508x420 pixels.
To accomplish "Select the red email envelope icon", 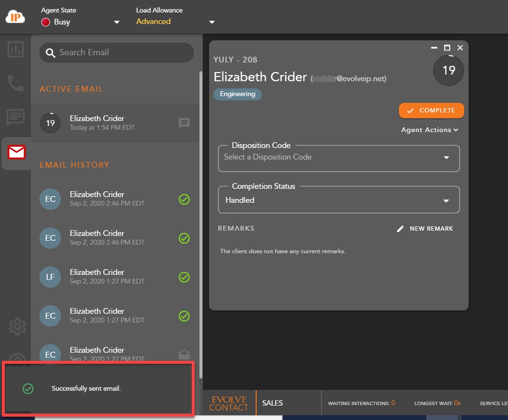I will point(16,152).
